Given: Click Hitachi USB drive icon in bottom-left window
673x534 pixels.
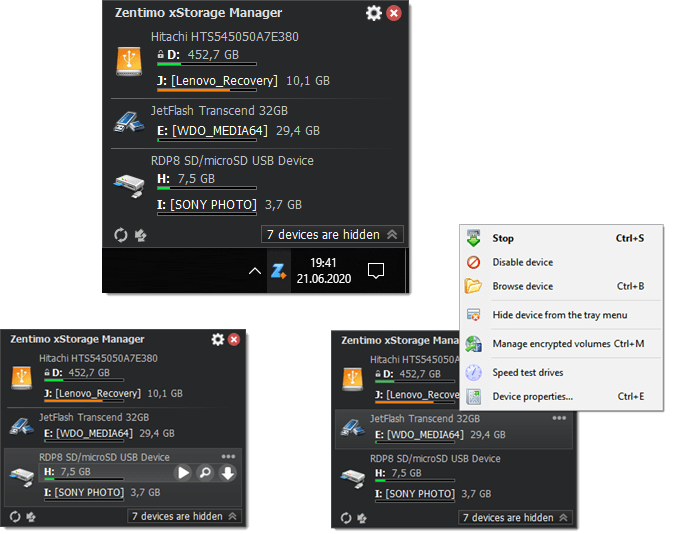Looking at the screenshot, I should 21,378.
